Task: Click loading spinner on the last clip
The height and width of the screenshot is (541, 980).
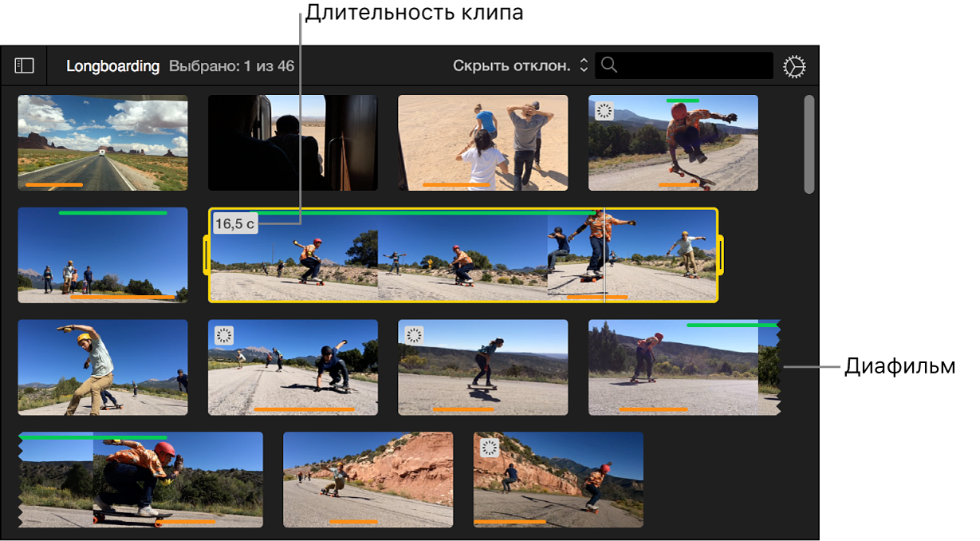Action: [490, 448]
